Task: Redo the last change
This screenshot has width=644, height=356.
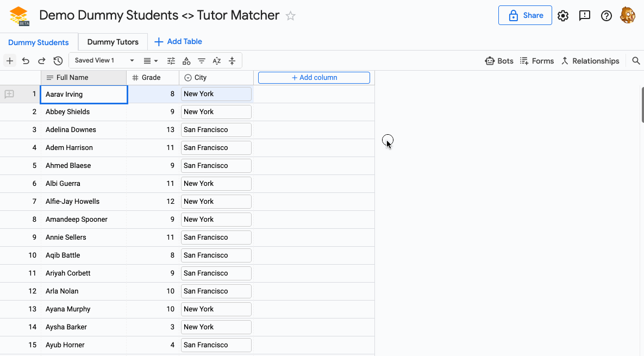Action: click(x=42, y=60)
